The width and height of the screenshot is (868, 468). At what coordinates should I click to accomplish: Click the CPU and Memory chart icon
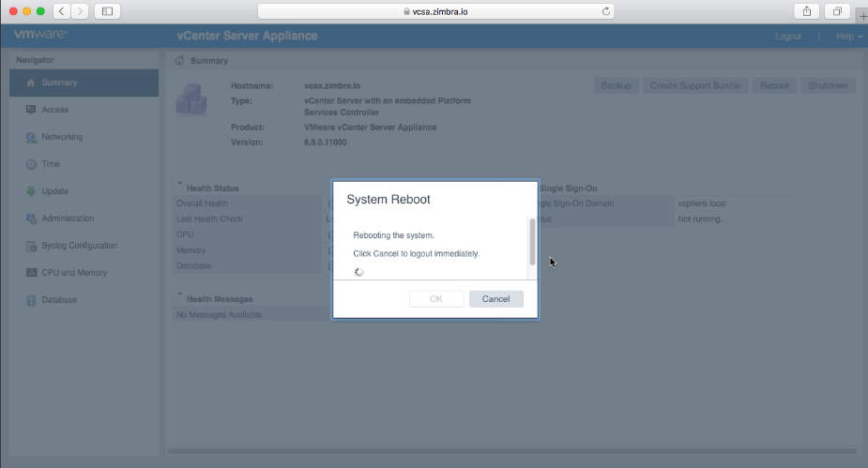(31, 273)
